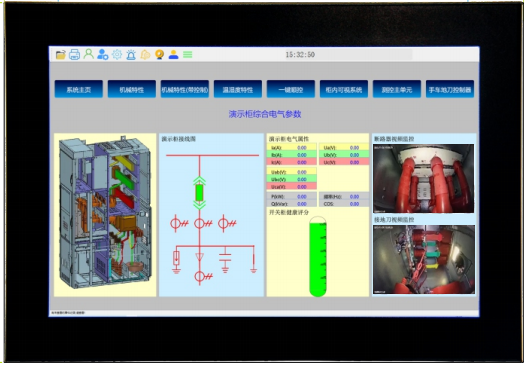Viewport: 527px width, 369px height.
Task: Open 手车地刀控制器 page
Action: [450, 89]
